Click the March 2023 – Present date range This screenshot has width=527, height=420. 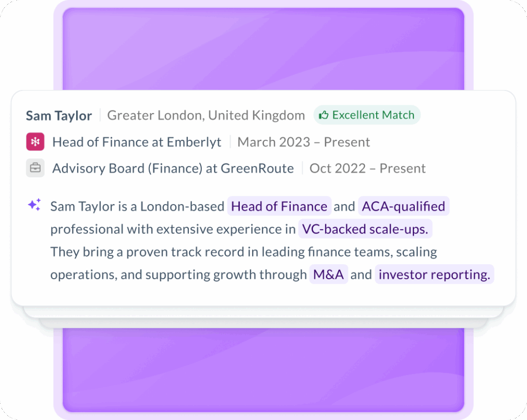pos(304,142)
